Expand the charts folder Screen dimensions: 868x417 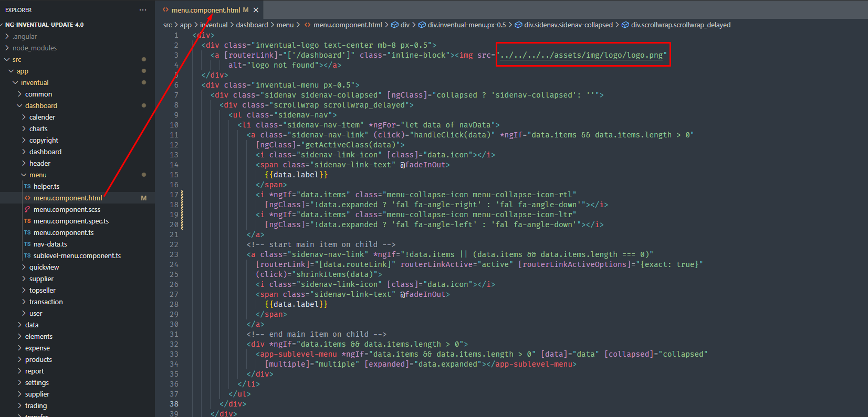[38, 129]
